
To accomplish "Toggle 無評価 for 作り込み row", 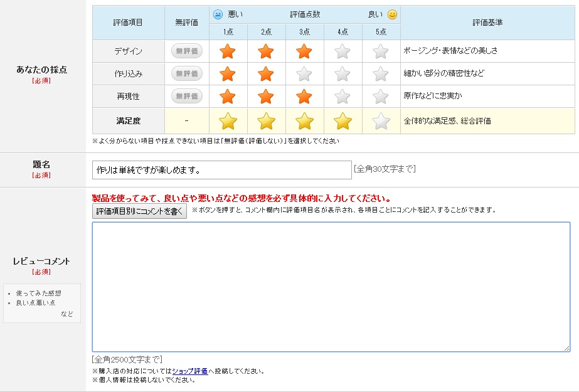I will click(187, 73).
